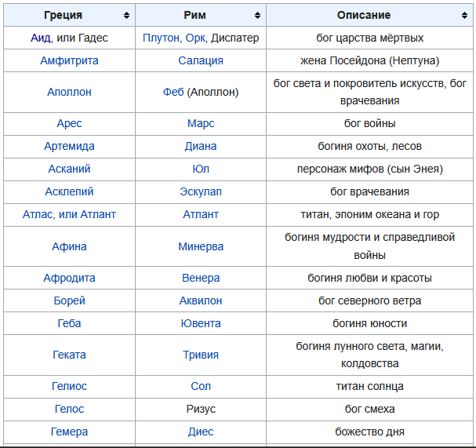Open the Гелиос article
476x448 pixels.
pos(69,386)
